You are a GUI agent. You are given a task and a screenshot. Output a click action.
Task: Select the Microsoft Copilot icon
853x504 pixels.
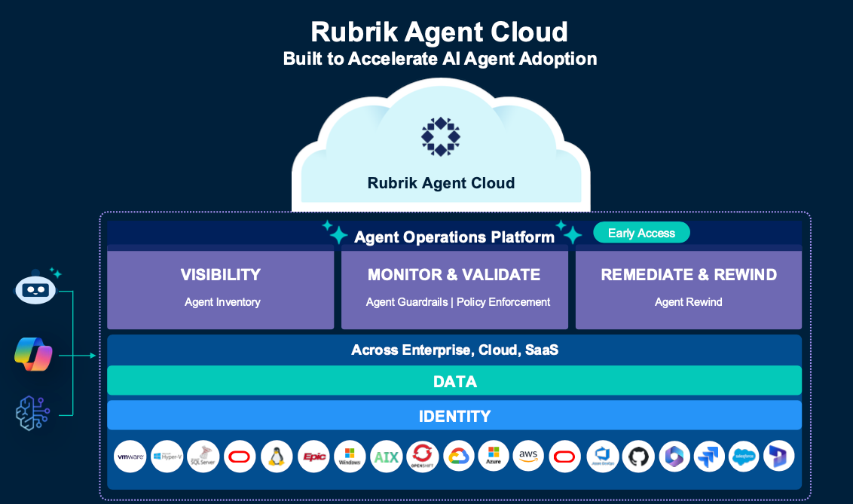[34, 355]
